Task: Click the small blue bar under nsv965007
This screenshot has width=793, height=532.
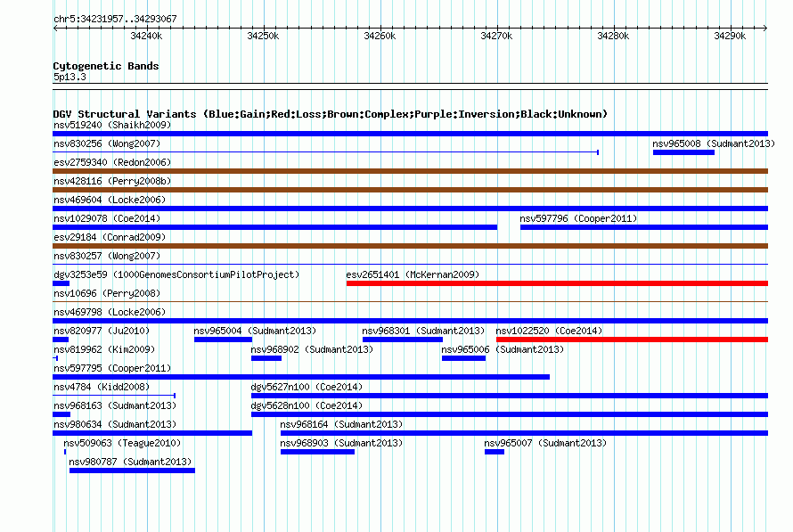Action: [x=495, y=452]
